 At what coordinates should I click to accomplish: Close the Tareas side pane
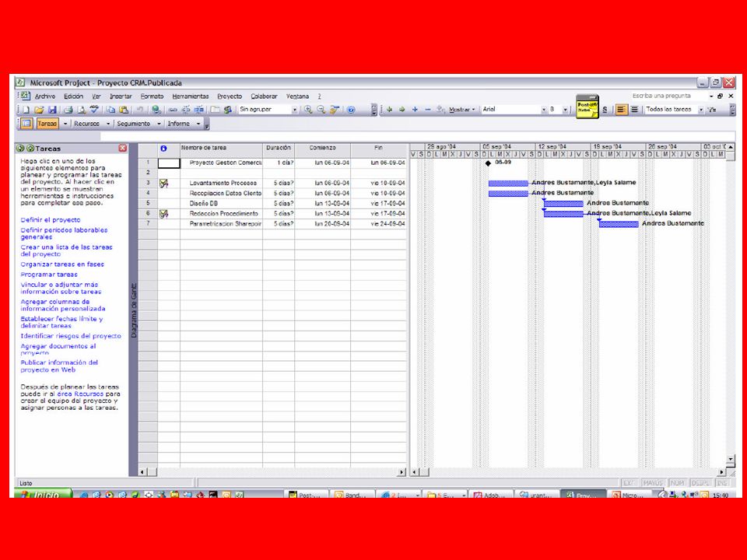[x=122, y=148]
